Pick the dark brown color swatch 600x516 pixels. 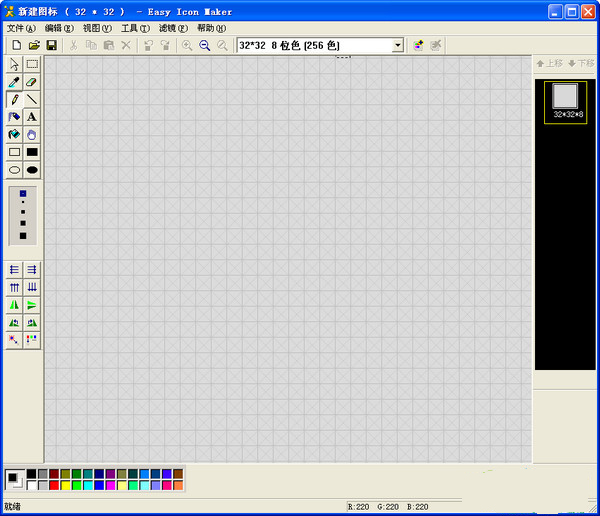click(x=178, y=474)
